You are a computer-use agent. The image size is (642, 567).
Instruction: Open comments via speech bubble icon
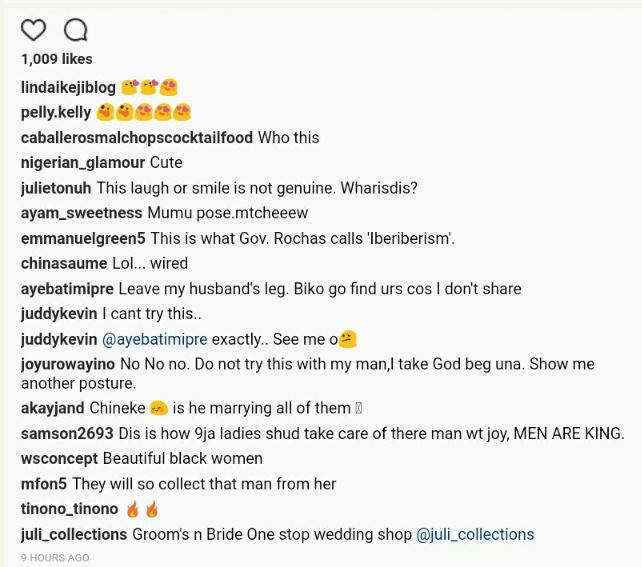point(76,30)
